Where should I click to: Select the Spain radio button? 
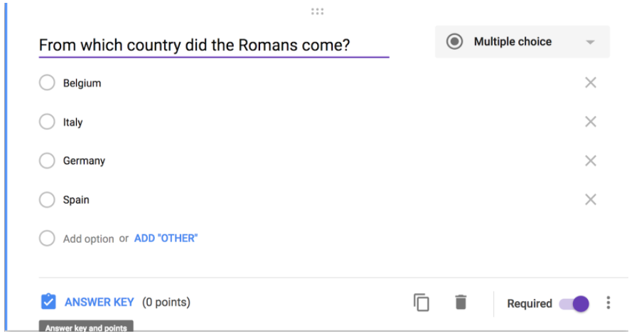tap(47, 200)
